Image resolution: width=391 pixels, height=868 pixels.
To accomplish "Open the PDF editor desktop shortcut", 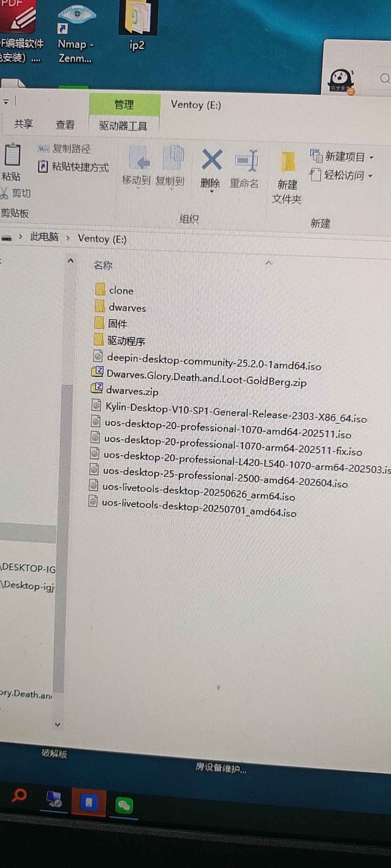I will [x=21, y=32].
